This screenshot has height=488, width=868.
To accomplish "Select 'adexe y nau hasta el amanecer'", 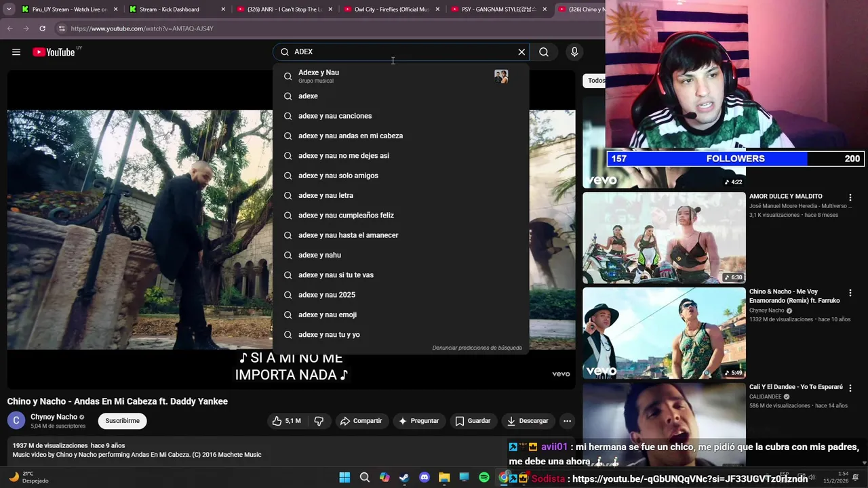I will [401, 235].
